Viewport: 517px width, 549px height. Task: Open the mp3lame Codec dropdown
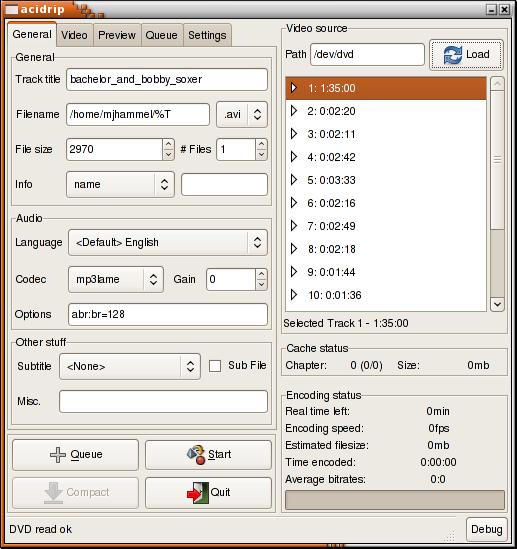pyautogui.click(x=116, y=279)
